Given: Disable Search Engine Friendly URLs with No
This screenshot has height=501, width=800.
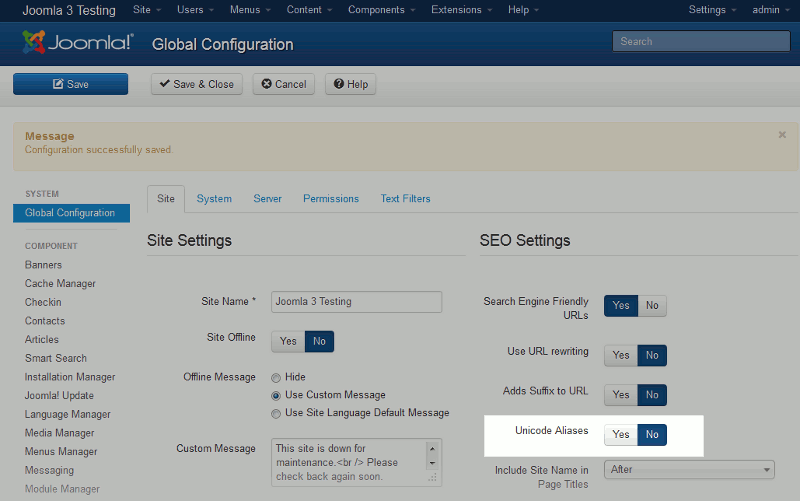Looking at the screenshot, I should point(652,305).
